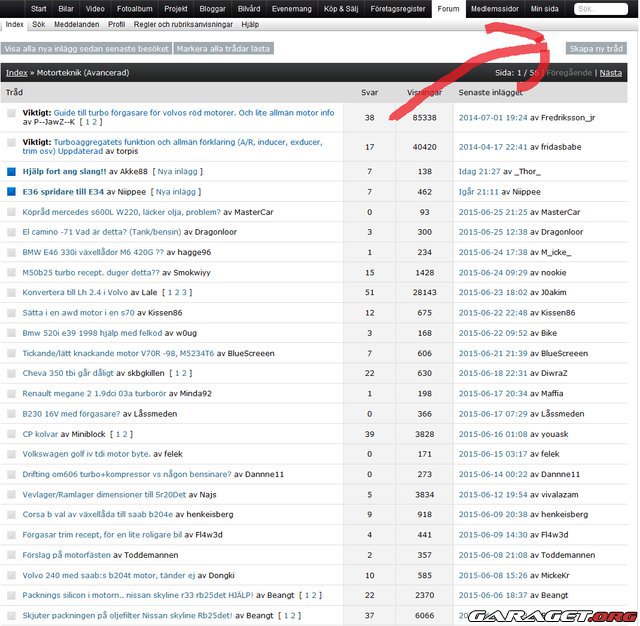This screenshot has width=640, height=626.
Task: Open Nya inlägg link for E36 spridare thread
Action: pos(178,191)
